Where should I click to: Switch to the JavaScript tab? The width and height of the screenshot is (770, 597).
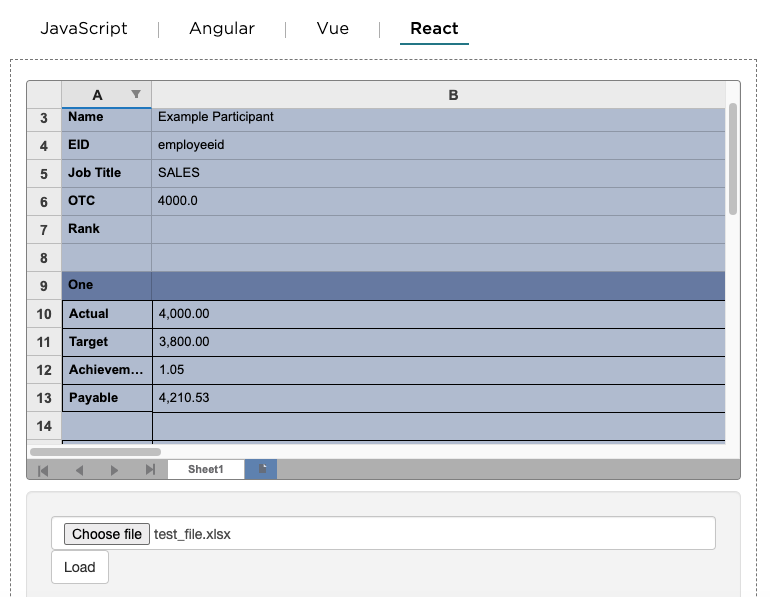[x=83, y=28]
